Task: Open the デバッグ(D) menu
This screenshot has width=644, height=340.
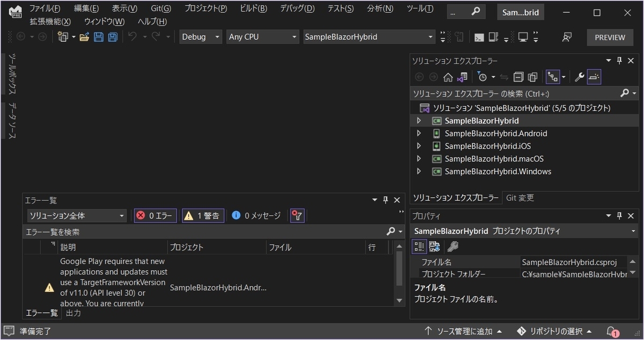Action: click(297, 9)
